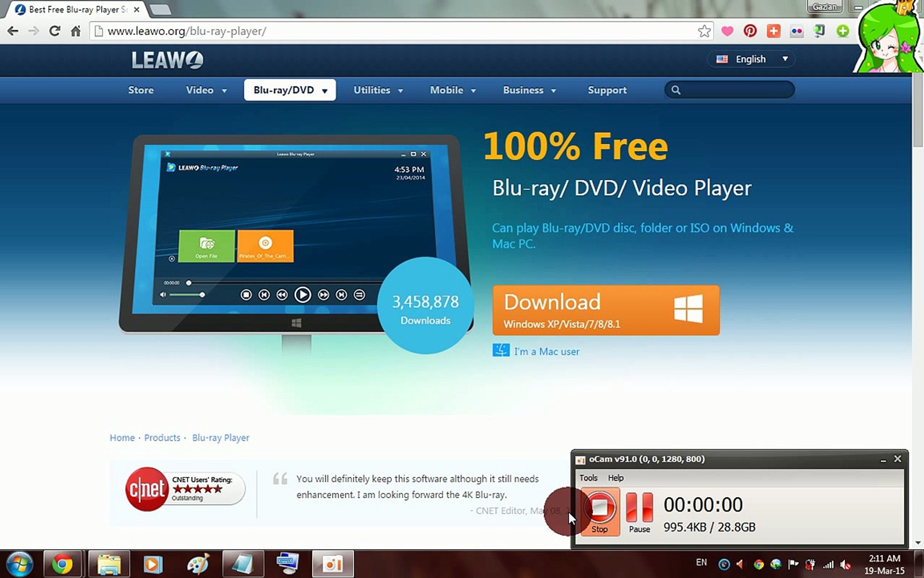Open the Pinterest extension

pyautogui.click(x=750, y=31)
